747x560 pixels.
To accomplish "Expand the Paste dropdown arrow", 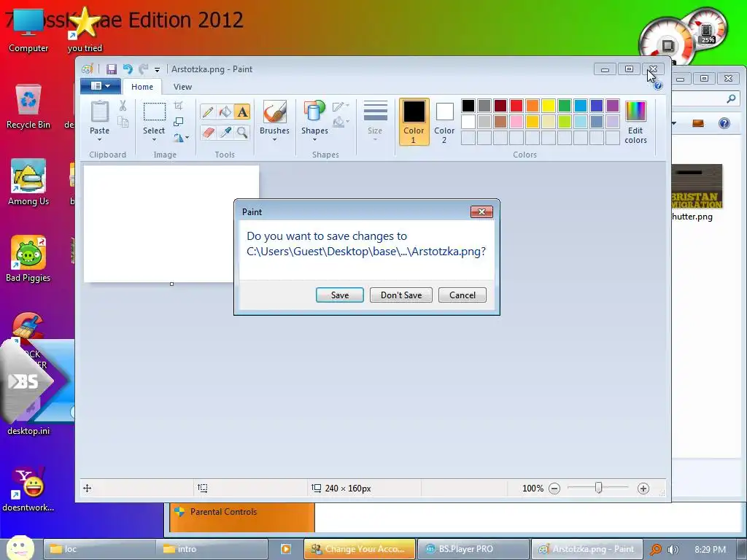I will [99, 140].
